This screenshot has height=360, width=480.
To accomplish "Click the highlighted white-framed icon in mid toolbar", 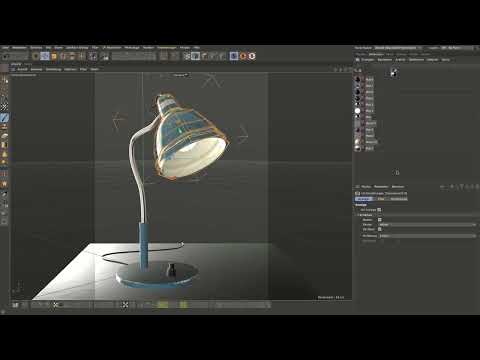I will click(196, 56).
